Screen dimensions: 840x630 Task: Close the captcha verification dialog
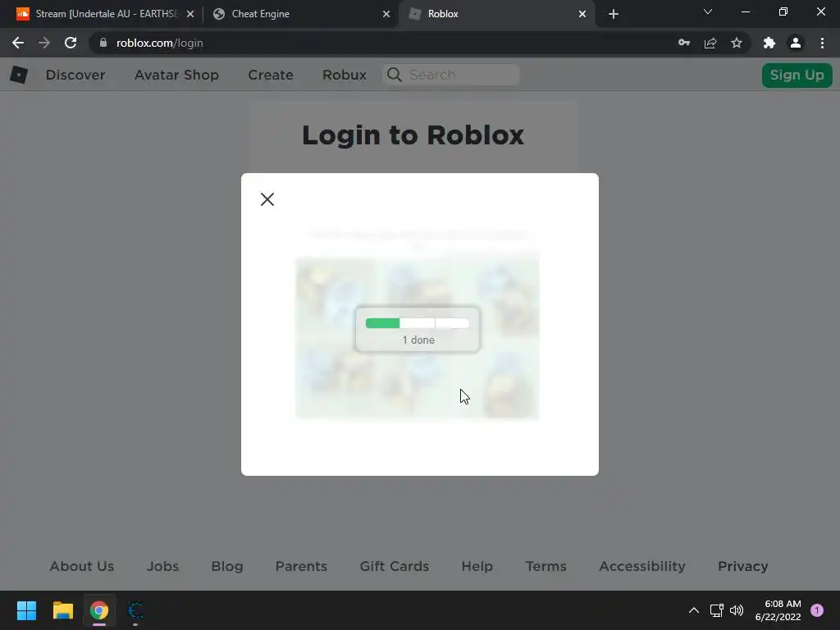pyautogui.click(x=267, y=199)
